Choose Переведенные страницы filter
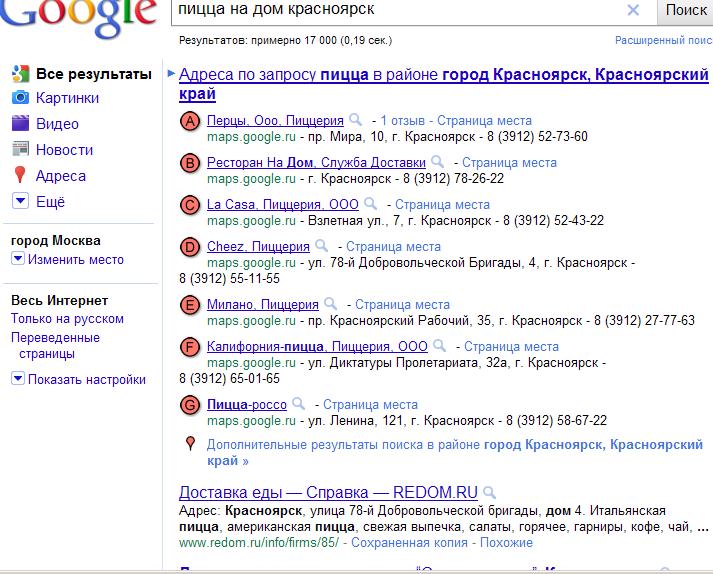 coord(55,345)
